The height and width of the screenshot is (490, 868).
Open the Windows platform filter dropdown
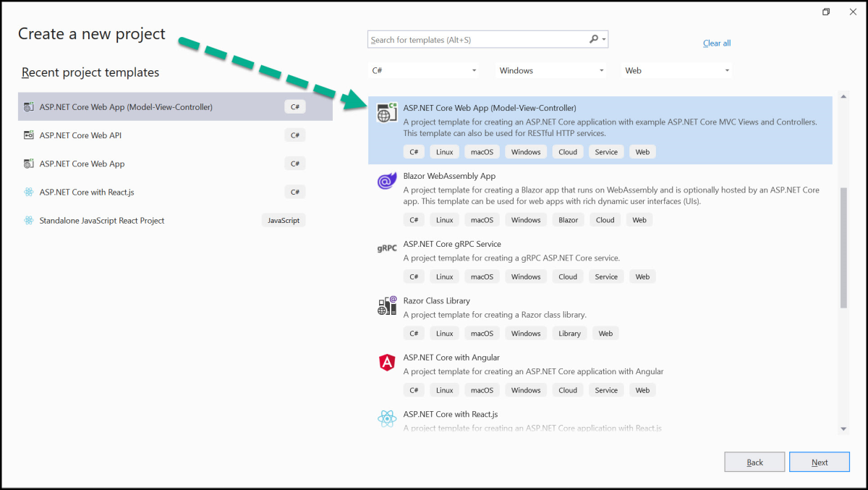tap(551, 70)
